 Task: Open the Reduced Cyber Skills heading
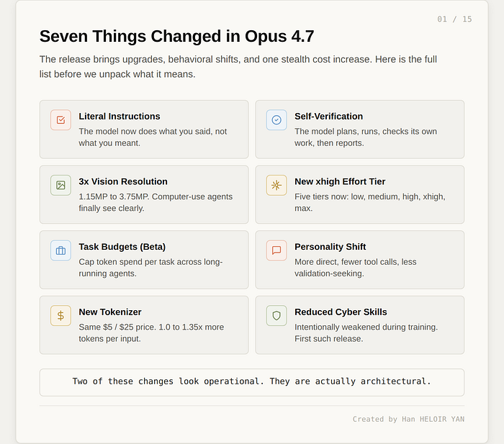[341, 312]
